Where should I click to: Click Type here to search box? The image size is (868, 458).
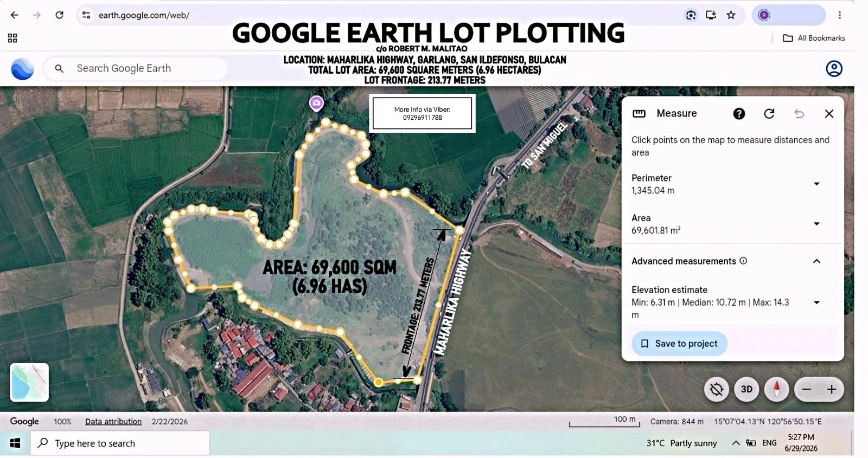(x=120, y=443)
